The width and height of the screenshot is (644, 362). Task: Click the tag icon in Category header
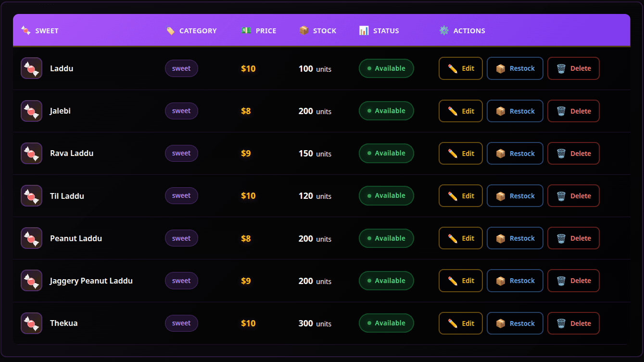(x=170, y=31)
